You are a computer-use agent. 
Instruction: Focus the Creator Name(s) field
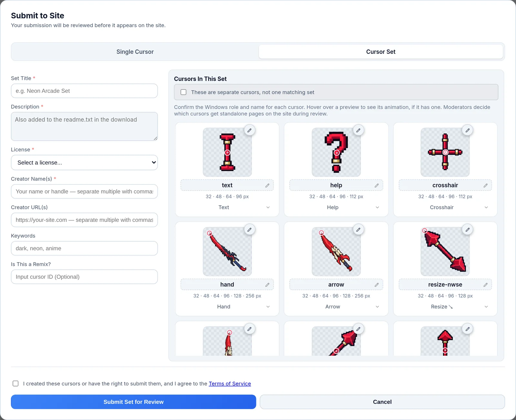[84, 192]
